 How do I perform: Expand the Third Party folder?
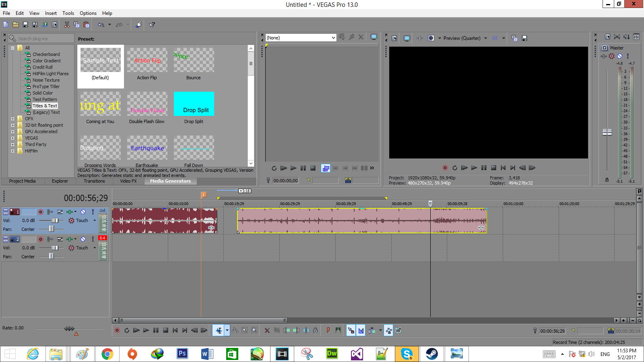[13, 144]
